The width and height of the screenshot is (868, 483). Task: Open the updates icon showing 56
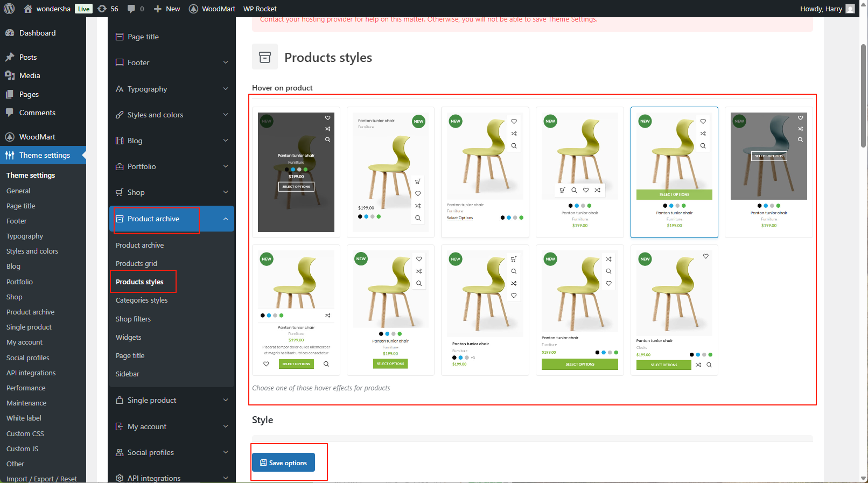point(102,9)
